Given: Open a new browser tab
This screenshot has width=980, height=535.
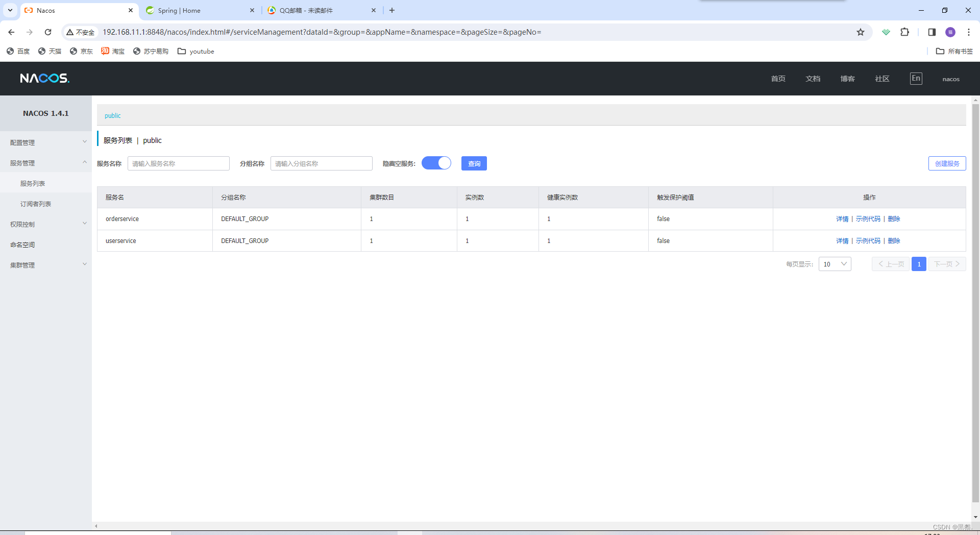Looking at the screenshot, I should pos(392,10).
